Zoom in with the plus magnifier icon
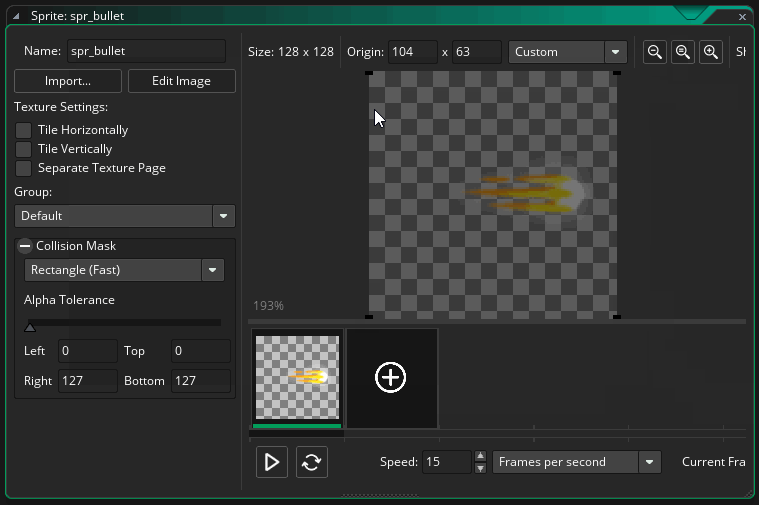Viewport: 759px width, 505px height. click(711, 52)
